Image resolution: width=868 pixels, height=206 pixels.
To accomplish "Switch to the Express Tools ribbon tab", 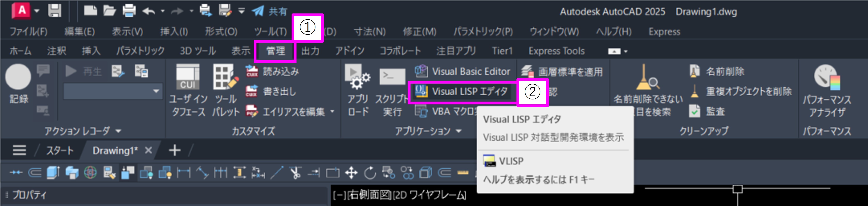I will [556, 51].
